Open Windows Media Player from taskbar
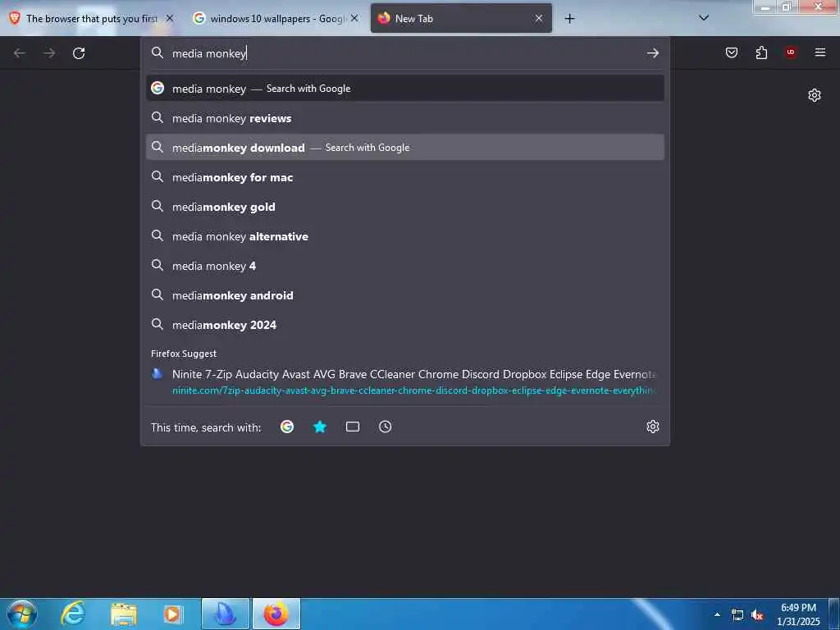Screen dimensions: 840x630 point(172,614)
